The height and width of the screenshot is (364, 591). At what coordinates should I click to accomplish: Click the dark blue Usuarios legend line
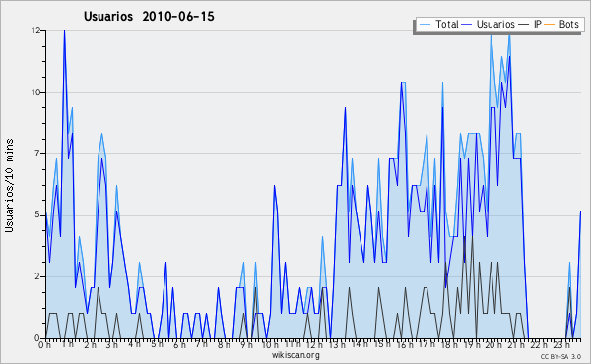coord(467,25)
